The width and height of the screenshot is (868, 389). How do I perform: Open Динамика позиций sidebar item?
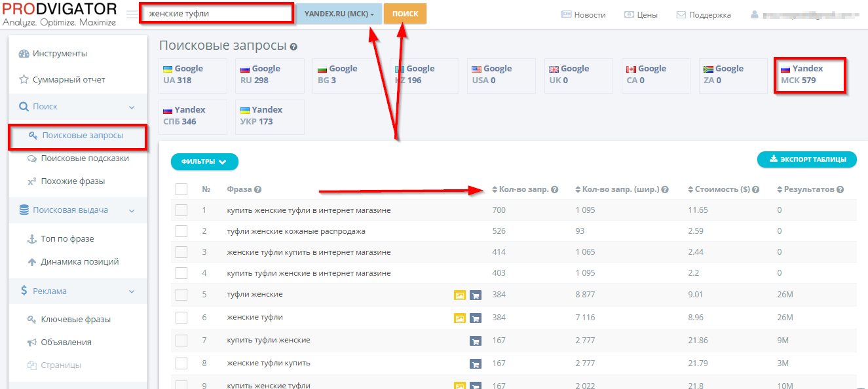(x=73, y=262)
